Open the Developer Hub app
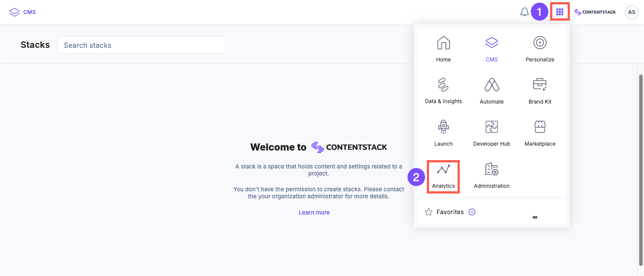This screenshot has width=644, height=276. (x=492, y=133)
